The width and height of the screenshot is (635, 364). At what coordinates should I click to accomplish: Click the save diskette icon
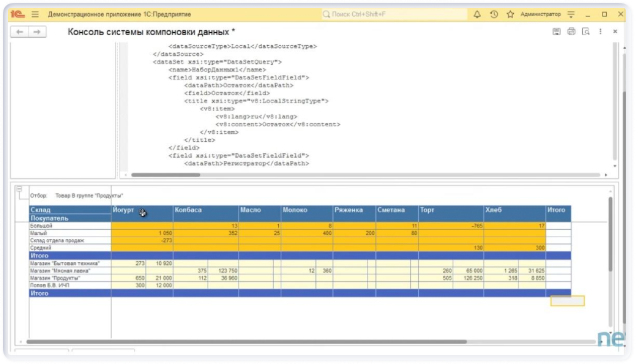(557, 32)
